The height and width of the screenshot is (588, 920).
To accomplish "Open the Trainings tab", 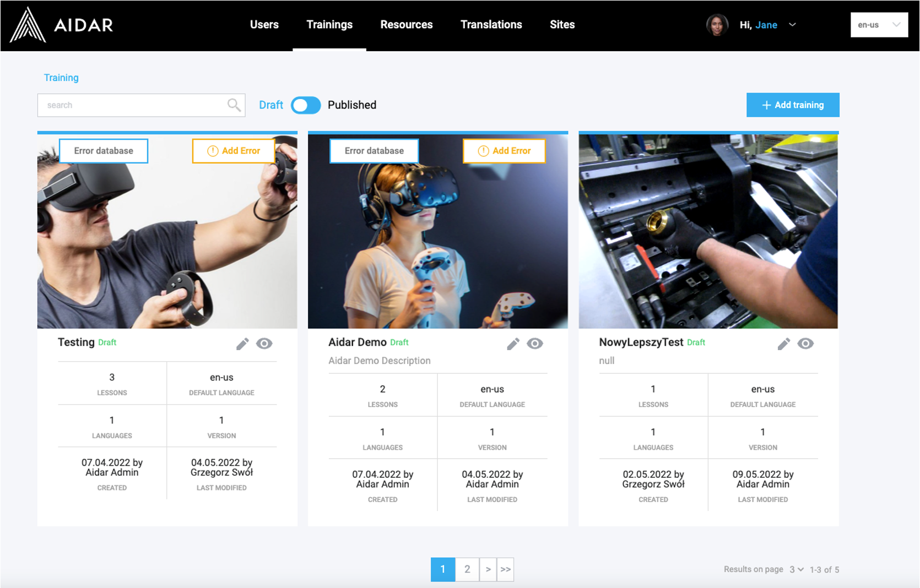I will (x=329, y=25).
